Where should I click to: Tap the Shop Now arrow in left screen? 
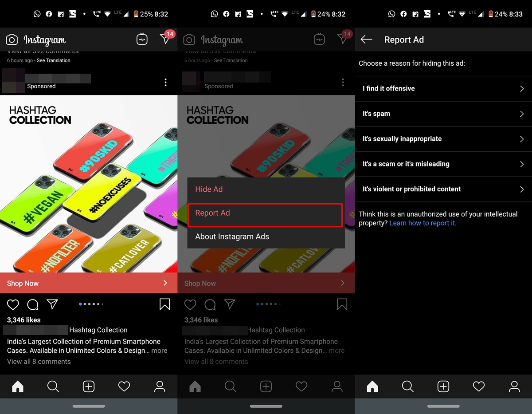165,283
